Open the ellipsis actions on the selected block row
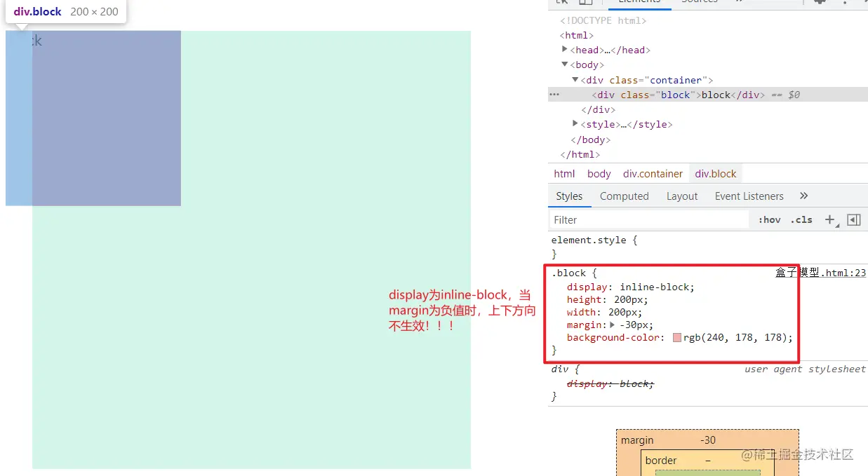This screenshot has height=476, width=868. 554,95
